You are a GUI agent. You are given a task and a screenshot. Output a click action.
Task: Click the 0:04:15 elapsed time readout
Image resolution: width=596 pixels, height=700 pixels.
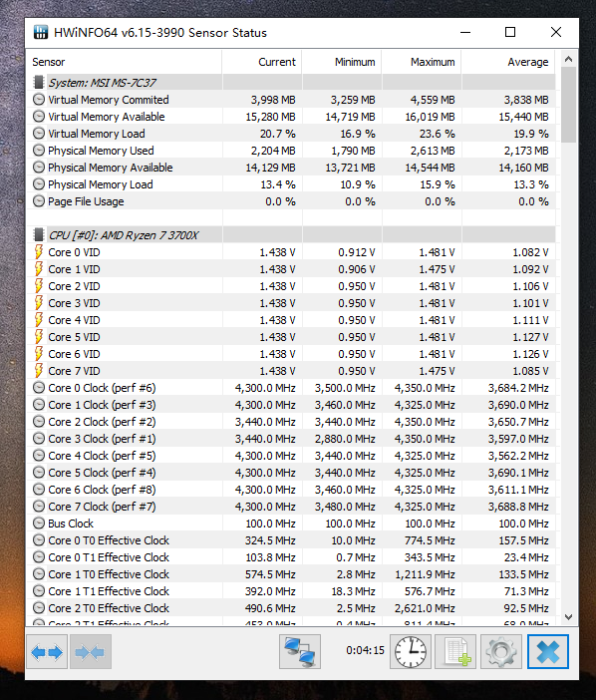[x=365, y=650]
